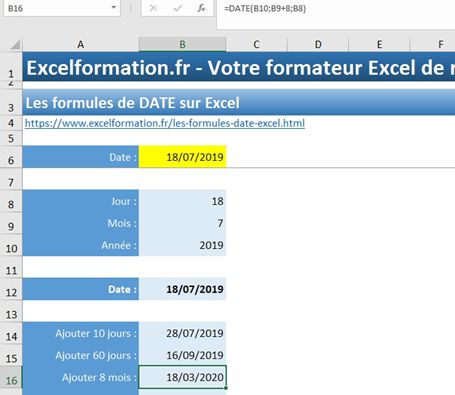Click the 'Mois :' label cell
Image resolution: width=455 pixels, height=395 pixels.
[81, 223]
